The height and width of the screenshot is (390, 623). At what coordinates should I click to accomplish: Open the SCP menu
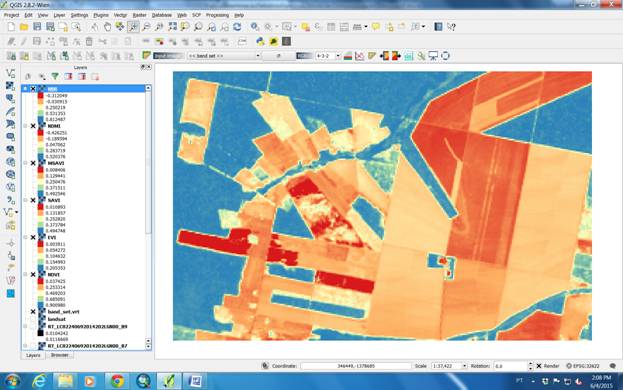click(196, 15)
